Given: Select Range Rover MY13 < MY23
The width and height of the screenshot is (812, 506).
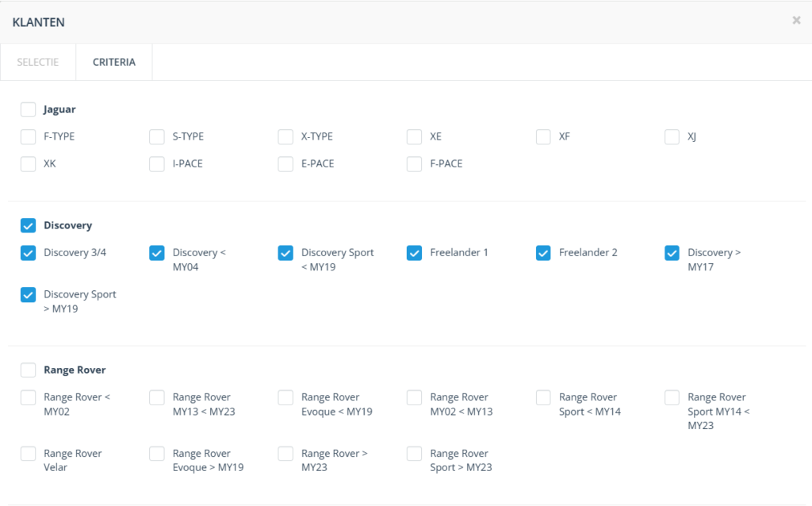Looking at the screenshot, I should point(157,398).
